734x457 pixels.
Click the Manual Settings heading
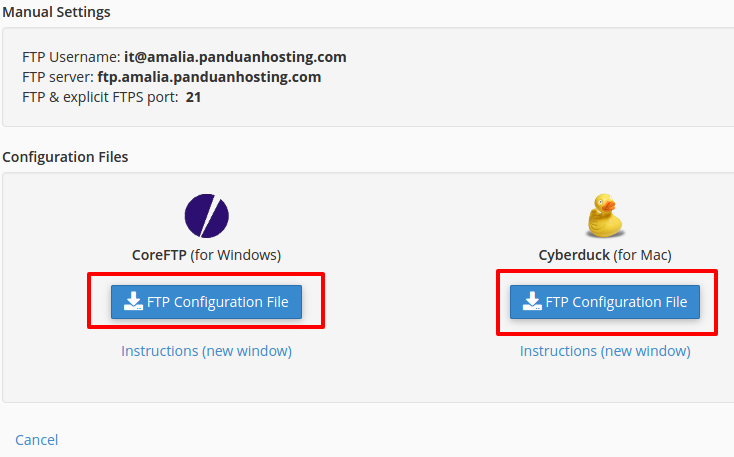(x=56, y=12)
